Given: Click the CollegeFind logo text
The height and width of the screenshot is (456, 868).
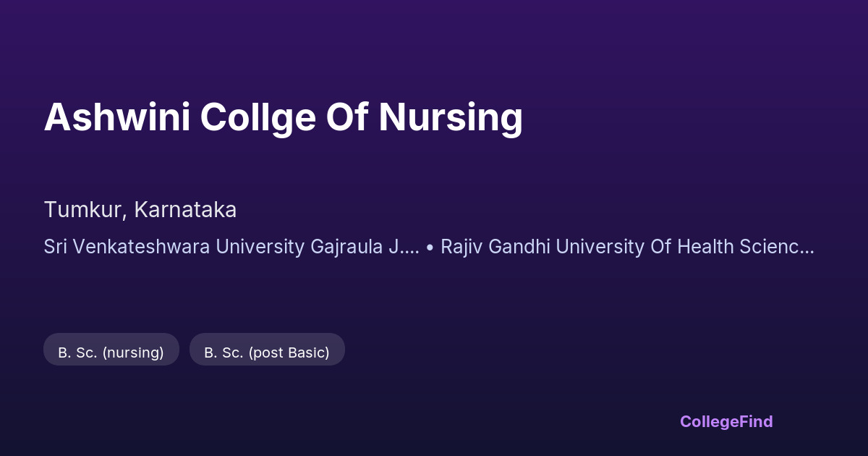Looking at the screenshot, I should 726,421.
